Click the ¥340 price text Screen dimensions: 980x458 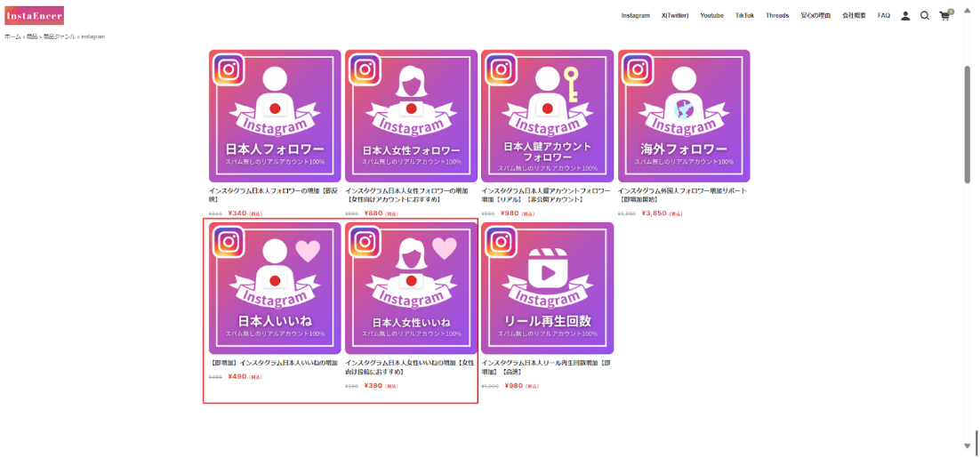coord(237,213)
